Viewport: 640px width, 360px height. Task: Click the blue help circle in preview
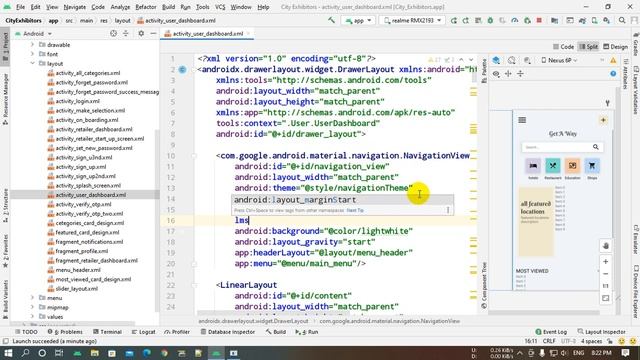(x=613, y=74)
